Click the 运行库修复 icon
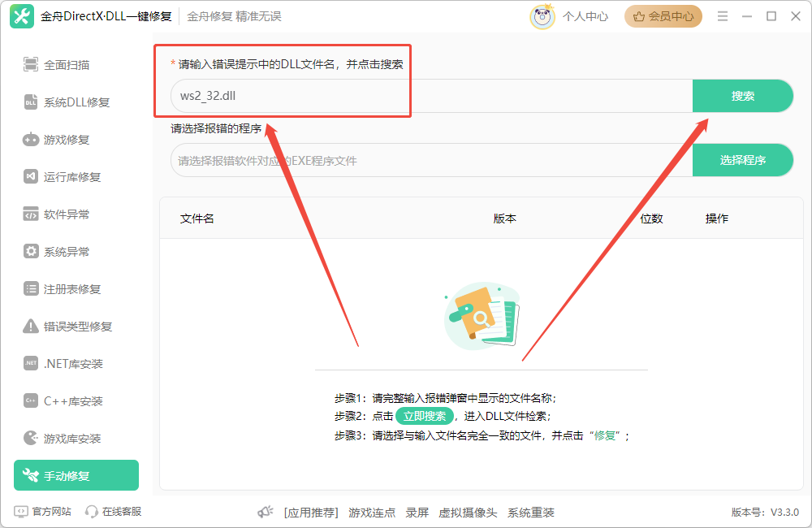This screenshot has height=528, width=812. (x=31, y=177)
